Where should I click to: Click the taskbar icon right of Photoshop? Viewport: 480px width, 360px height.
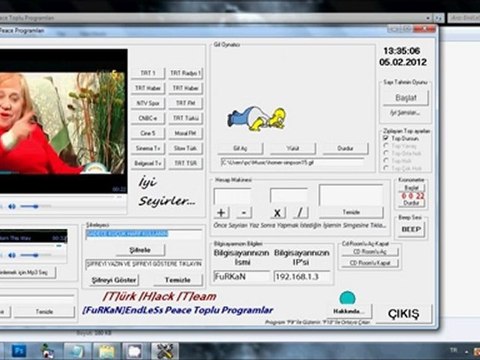coord(48,351)
